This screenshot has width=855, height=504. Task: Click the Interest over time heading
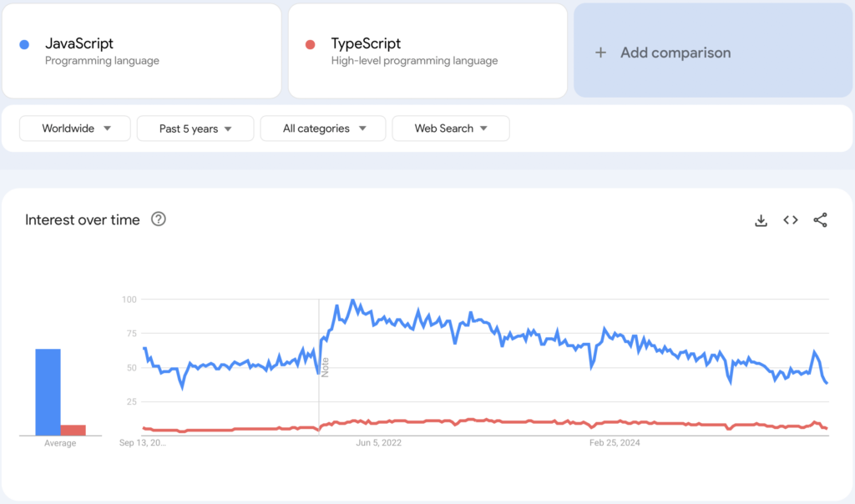click(83, 220)
